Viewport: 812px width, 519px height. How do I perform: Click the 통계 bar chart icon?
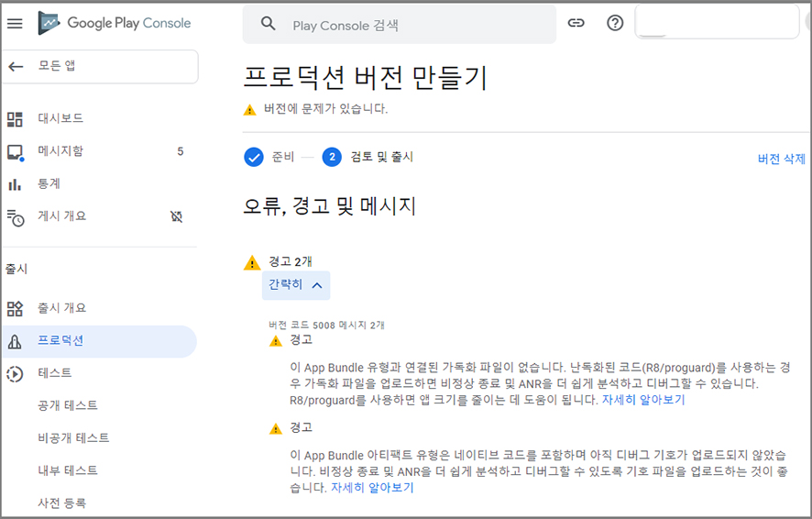coord(15,184)
